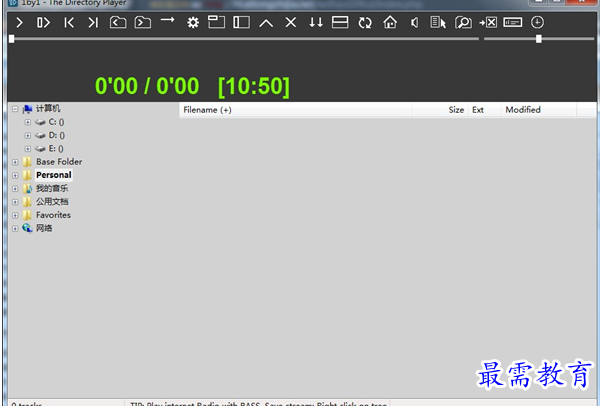Click the list with cursor icon
Viewport: 600px width, 406px height.
pos(438,22)
